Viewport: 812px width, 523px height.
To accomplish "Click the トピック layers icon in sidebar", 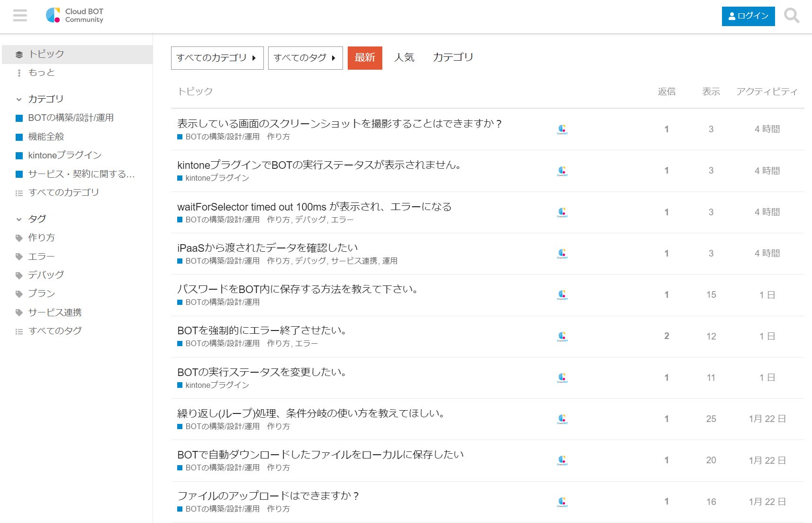I will point(19,55).
